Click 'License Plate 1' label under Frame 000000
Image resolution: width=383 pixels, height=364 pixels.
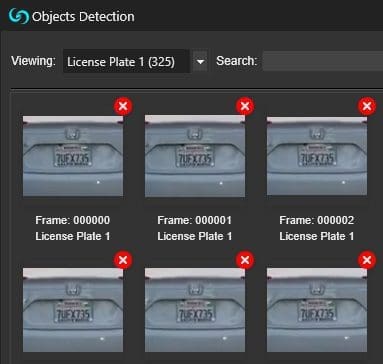73,236
